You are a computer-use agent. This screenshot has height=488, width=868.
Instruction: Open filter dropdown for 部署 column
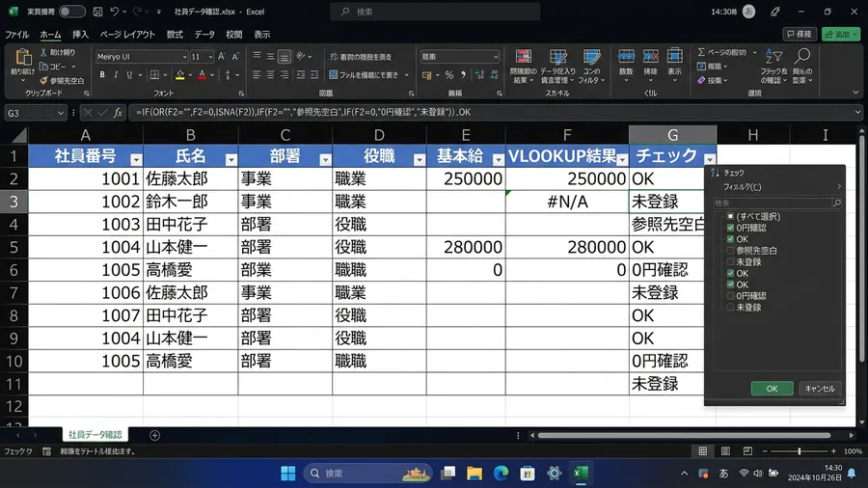coord(325,160)
